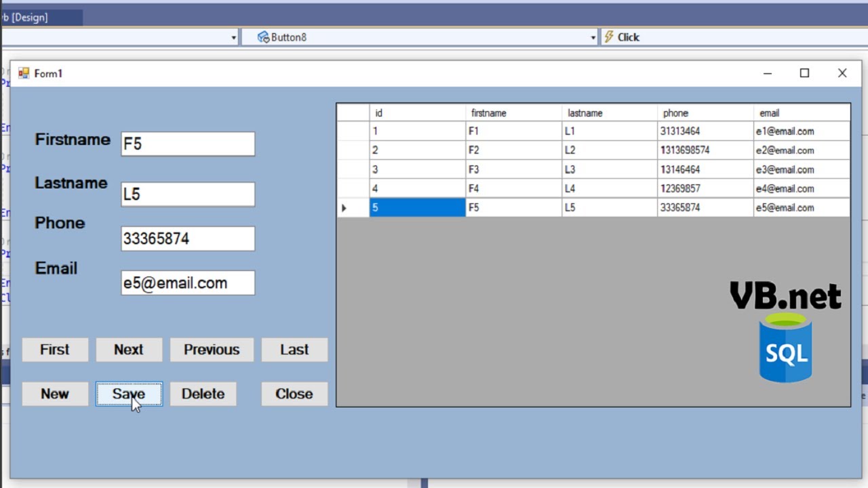Click the Email field with e5@email.com

click(188, 283)
